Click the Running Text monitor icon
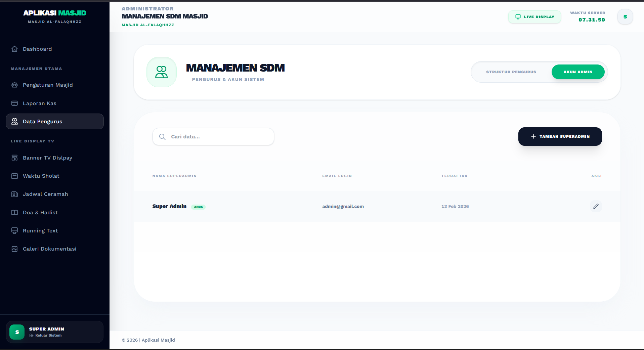This screenshot has height=350, width=644. click(x=14, y=231)
